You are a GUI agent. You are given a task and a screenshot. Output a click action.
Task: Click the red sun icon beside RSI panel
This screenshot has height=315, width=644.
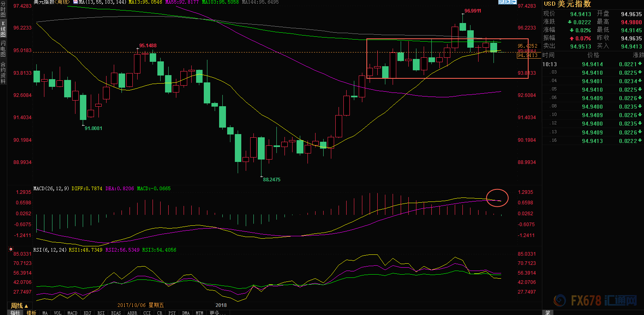(x=11, y=250)
